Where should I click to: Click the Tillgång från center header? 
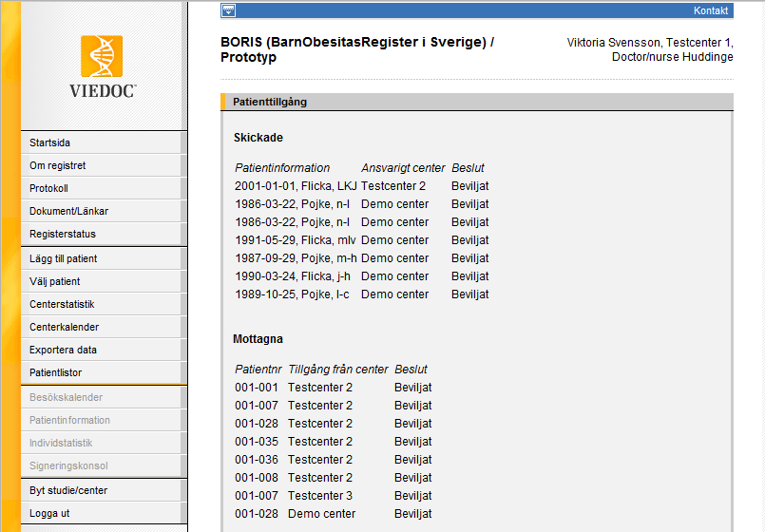[x=338, y=370]
